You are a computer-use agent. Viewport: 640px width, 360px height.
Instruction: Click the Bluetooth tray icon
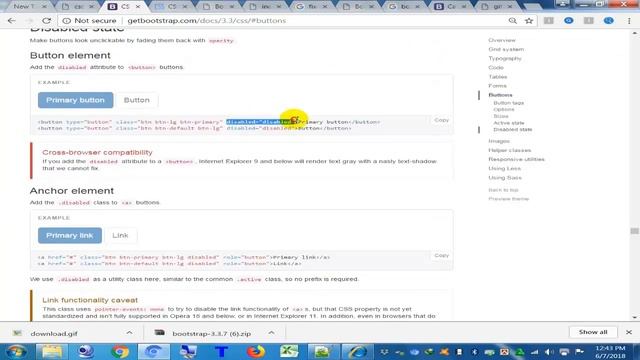point(474,352)
